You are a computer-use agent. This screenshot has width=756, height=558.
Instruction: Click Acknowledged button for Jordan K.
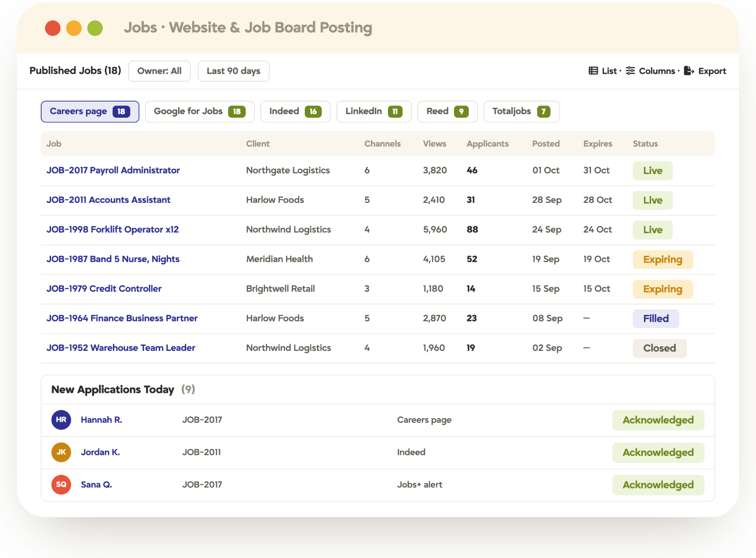coord(658,453)
